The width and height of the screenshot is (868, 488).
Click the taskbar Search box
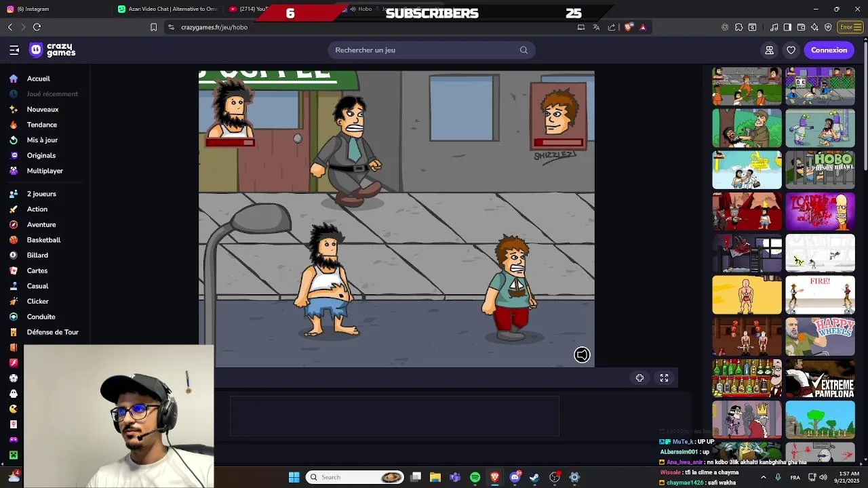[x=355, y=477]
